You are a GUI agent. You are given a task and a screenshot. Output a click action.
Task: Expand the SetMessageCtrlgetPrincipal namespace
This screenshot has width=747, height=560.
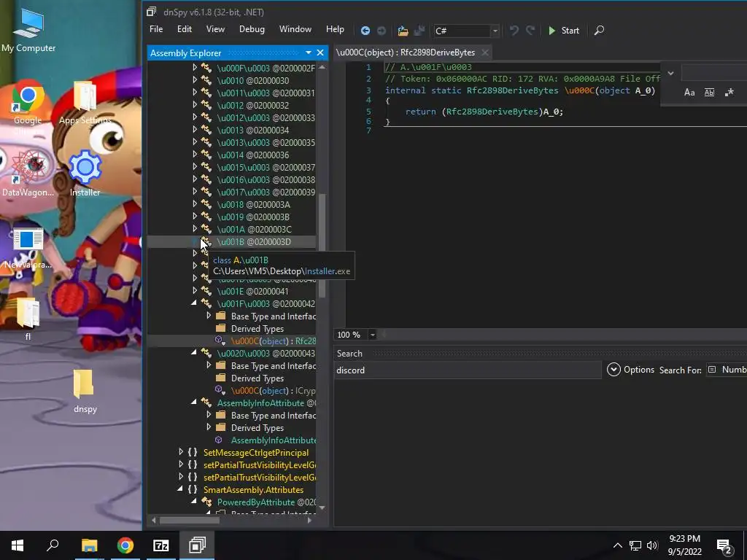pos(181,452)
